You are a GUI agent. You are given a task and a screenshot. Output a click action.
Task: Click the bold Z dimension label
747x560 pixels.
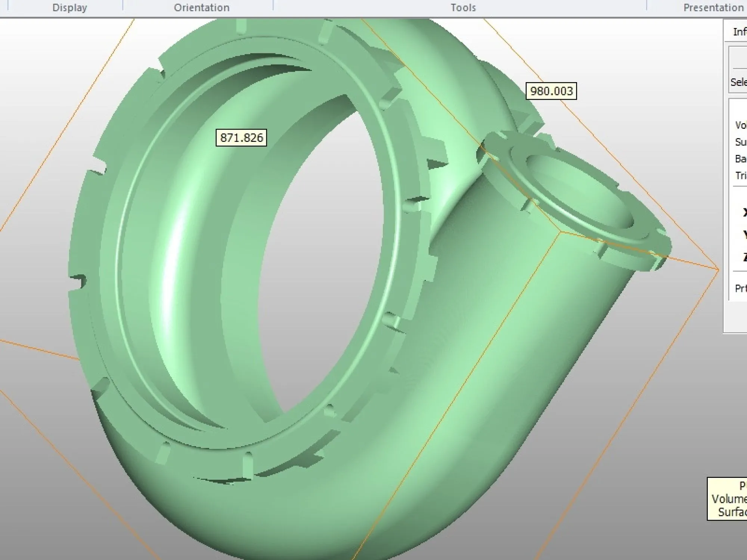click(744, 257)
